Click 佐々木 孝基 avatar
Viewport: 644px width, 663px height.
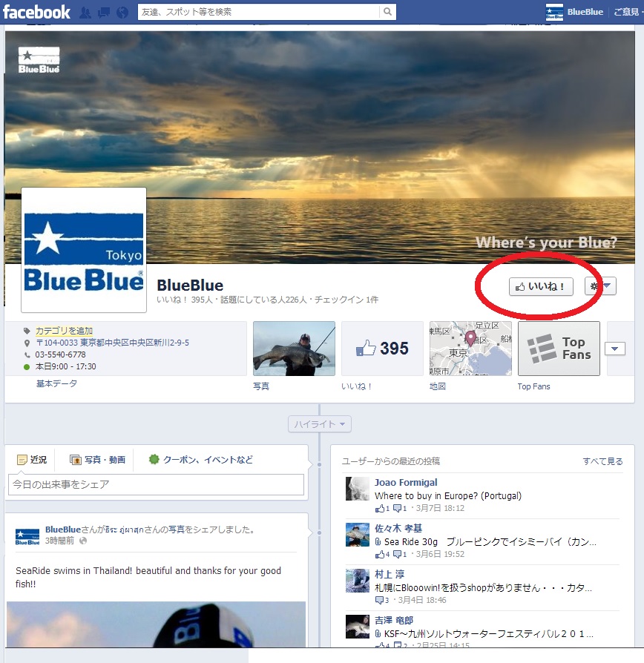coord(358,535)
